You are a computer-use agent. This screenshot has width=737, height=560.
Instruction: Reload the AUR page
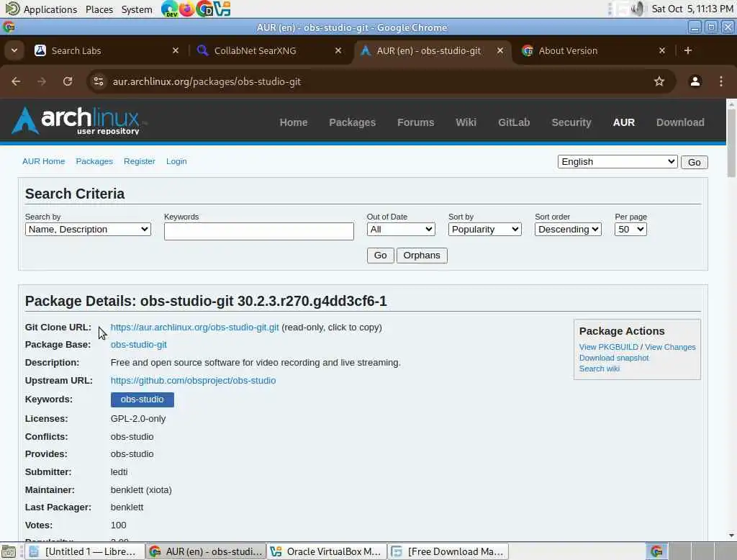point(68,81)
